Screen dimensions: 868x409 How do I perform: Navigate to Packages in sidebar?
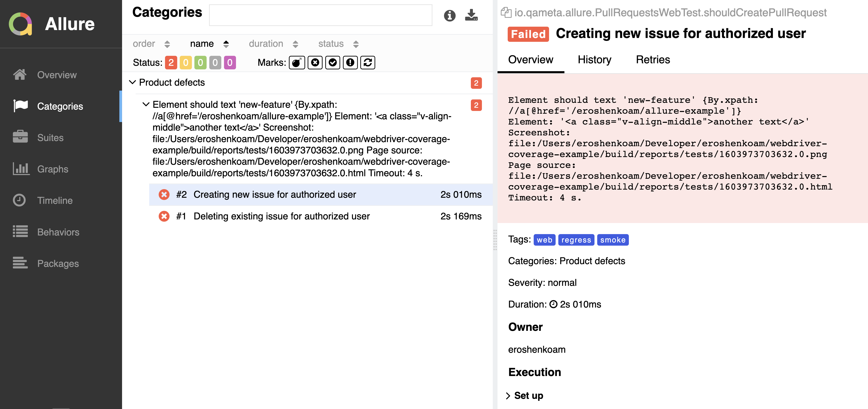58,263
